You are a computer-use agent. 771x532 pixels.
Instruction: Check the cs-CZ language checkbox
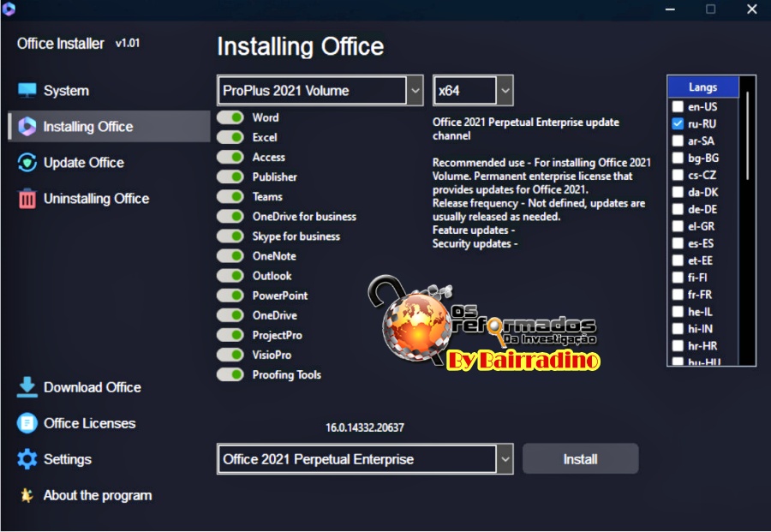click(x=678, y=175)
